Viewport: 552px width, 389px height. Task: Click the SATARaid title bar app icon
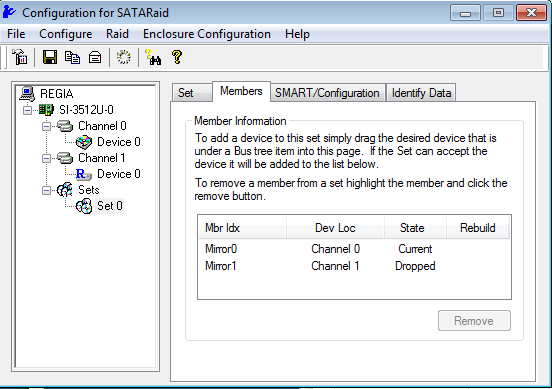[9, 12]
